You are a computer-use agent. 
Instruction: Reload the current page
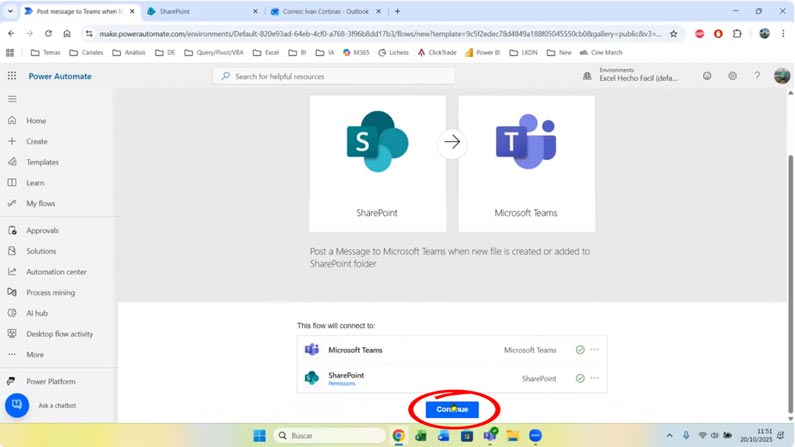point(48,33)
